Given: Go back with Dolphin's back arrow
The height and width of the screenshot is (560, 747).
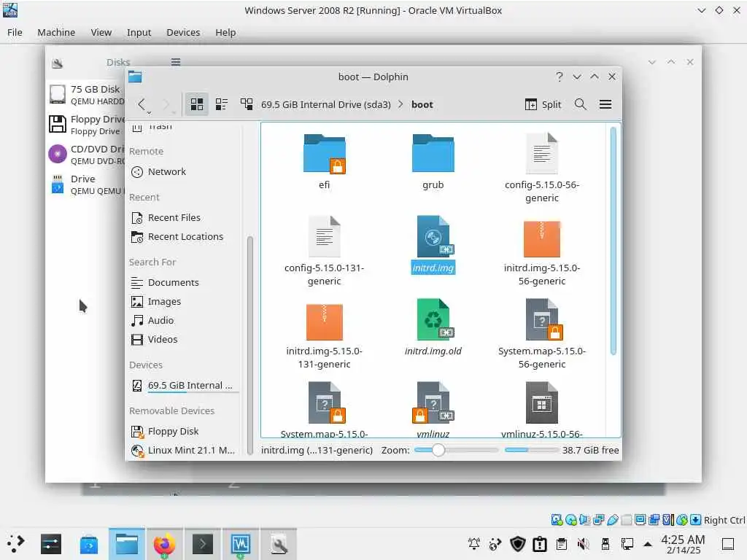Looking at the screenshot, I should [142, 104].
